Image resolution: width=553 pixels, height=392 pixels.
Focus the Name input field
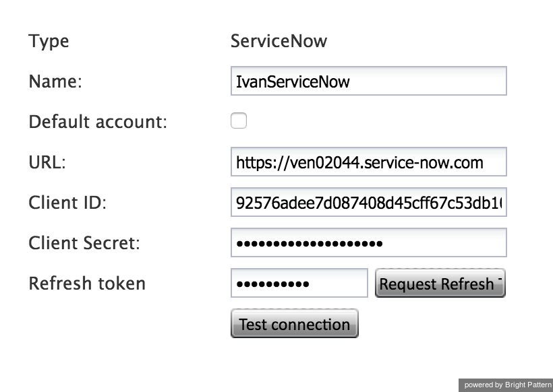click(x=368, y=81)
